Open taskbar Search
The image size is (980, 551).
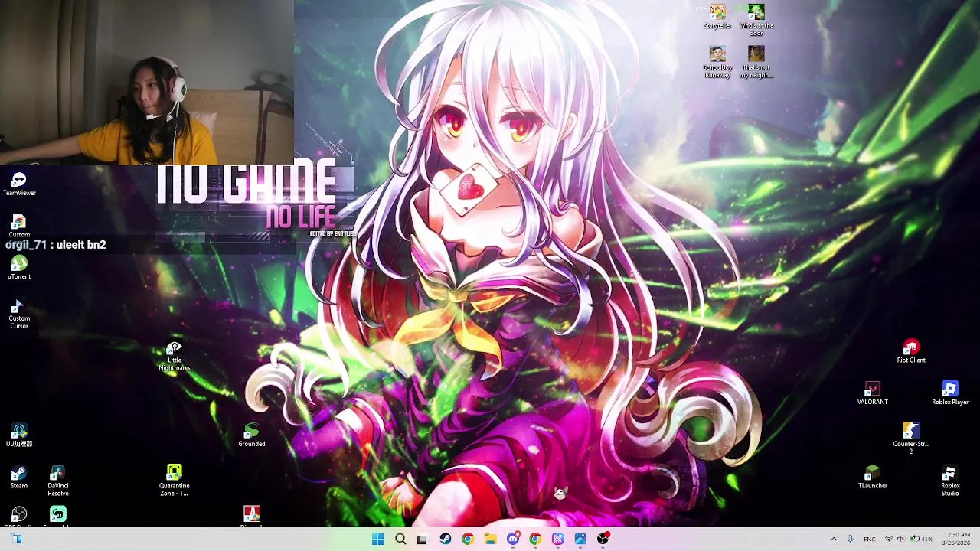pos(400,540)
